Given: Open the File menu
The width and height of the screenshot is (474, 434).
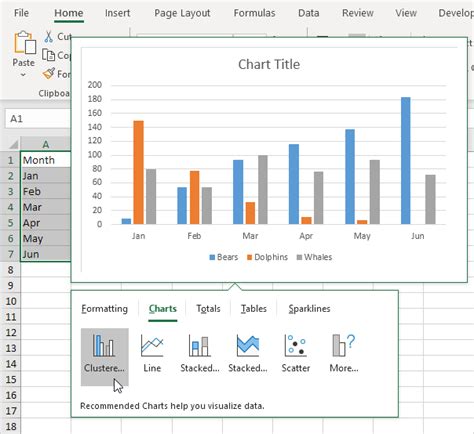Looking at the screenshot, I should point(21,13).
